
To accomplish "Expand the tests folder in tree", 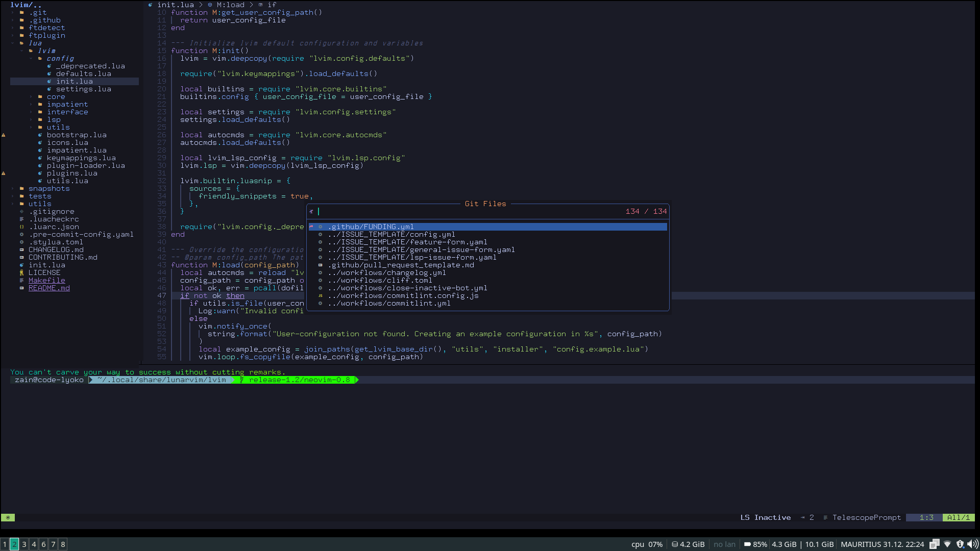I will click(40, 196).
